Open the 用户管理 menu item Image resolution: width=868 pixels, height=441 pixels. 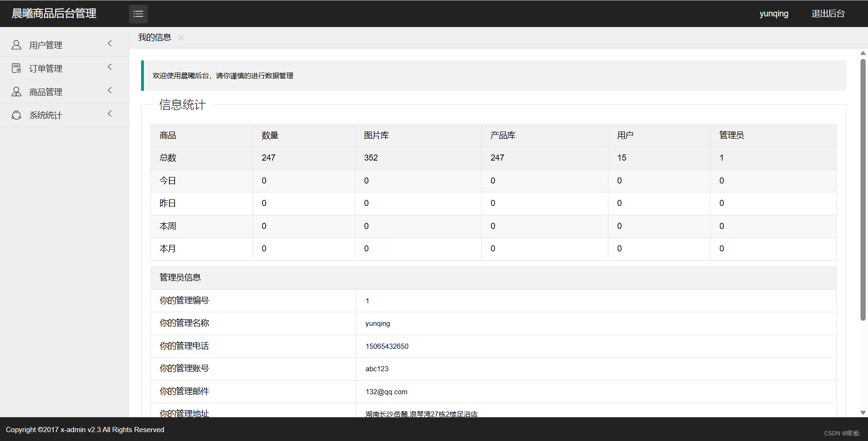[x=64, y=45]
